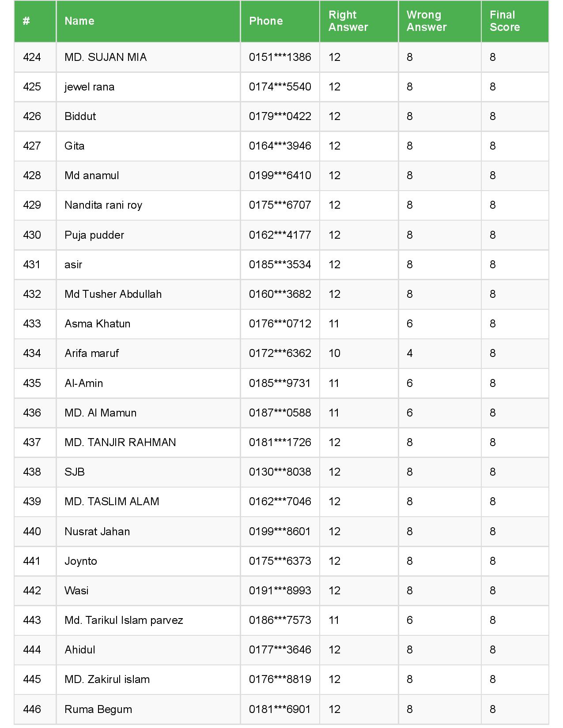The image size is (563, 728).
Task: Select row number 427
Action: tap(32, 146)
